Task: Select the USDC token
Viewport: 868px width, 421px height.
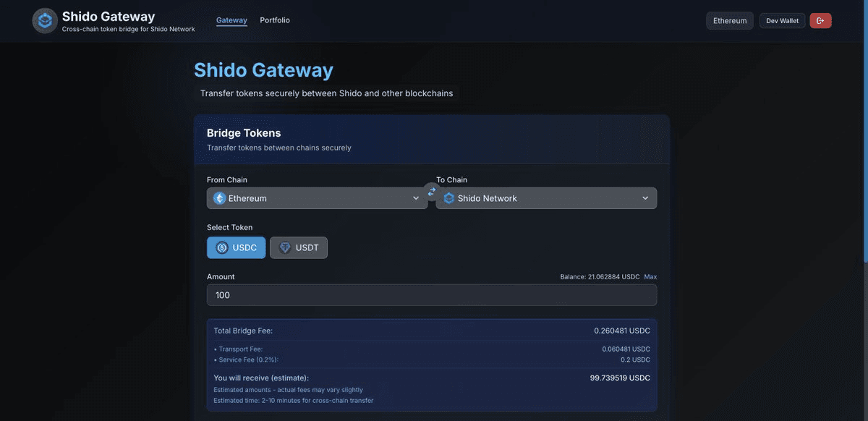Action: point(237,247)
